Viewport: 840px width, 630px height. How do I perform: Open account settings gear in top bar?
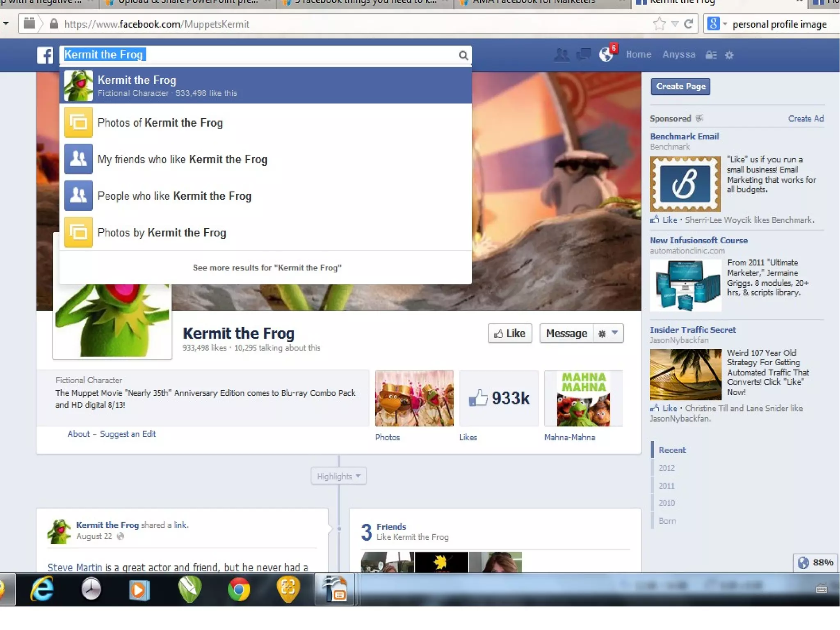[729, 55]
